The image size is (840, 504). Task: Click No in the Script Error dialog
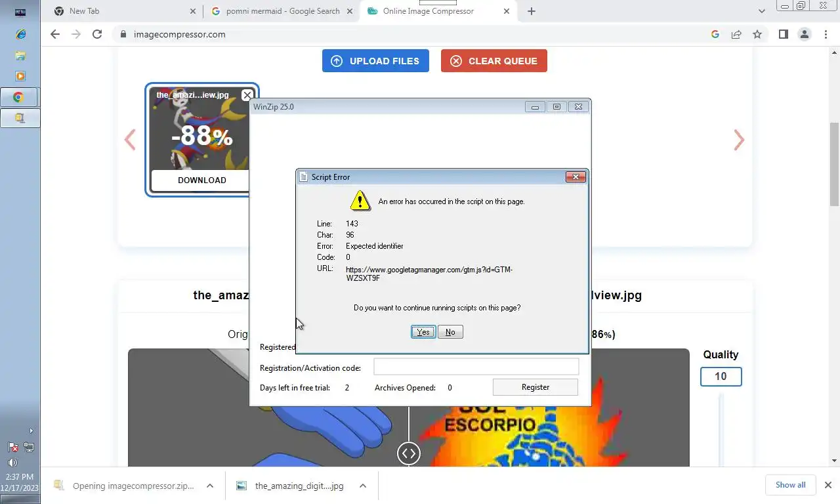pos(450,332)
